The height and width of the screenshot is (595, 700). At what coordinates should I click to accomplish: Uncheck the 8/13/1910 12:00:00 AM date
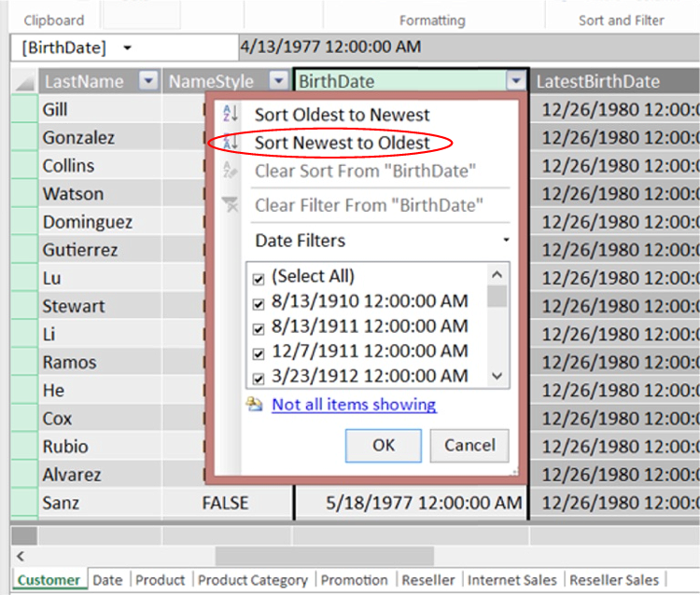[x=258, y=304]
